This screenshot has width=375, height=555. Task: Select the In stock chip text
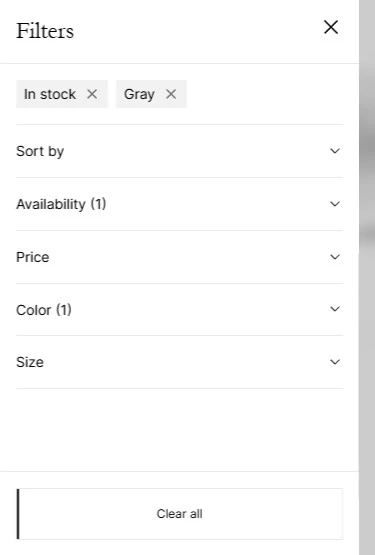click(50, 95)
